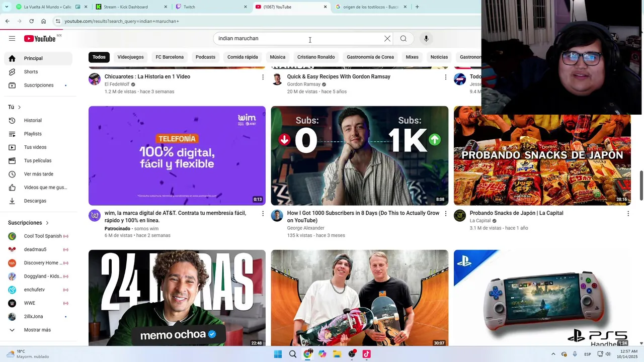This screenshot has height=362, width=644.
Task: Select the FC Barcelona filter chip
Action: point(170,57)
